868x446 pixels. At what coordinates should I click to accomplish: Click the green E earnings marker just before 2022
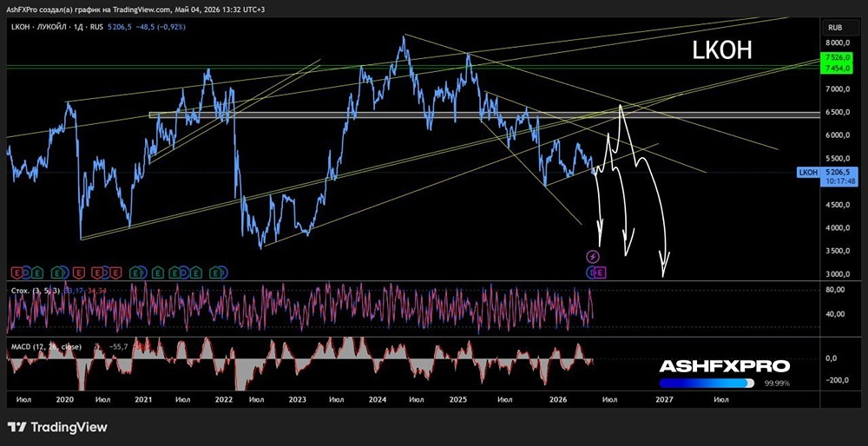tap(215, 272)
